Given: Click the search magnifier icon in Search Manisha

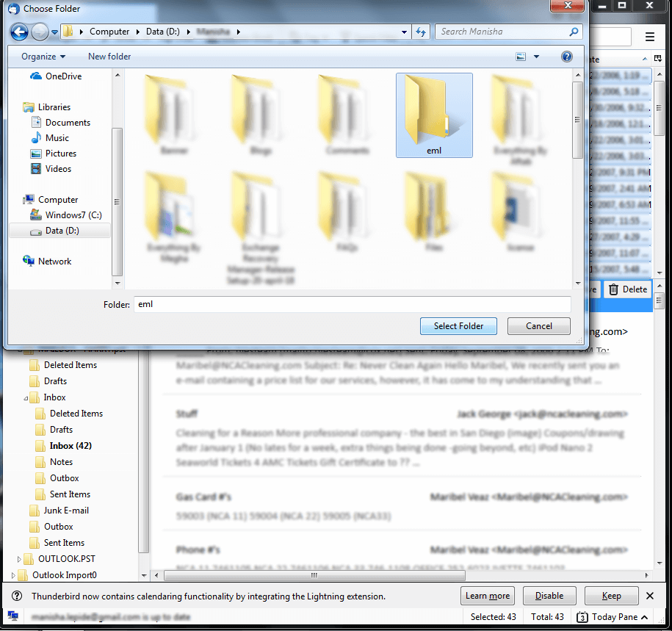Looking at the screenshot, I should click(574, 32).
